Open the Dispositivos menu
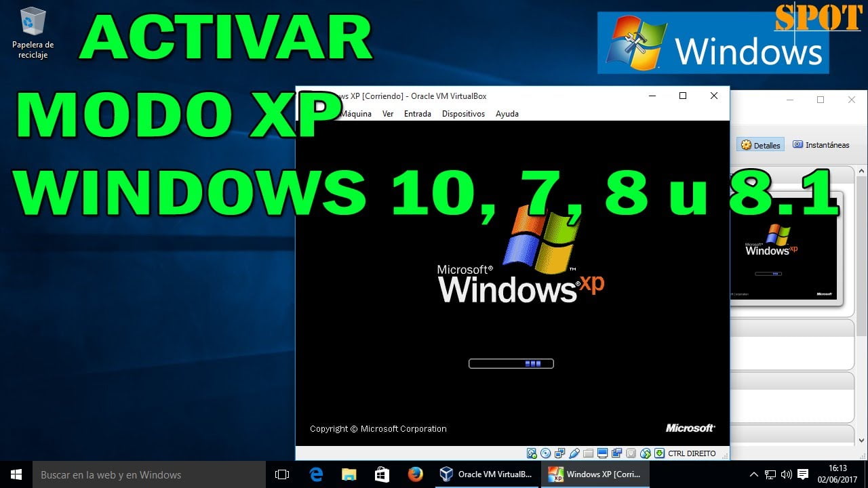This screenshot has width=868, height=488. tap(463, 113)
